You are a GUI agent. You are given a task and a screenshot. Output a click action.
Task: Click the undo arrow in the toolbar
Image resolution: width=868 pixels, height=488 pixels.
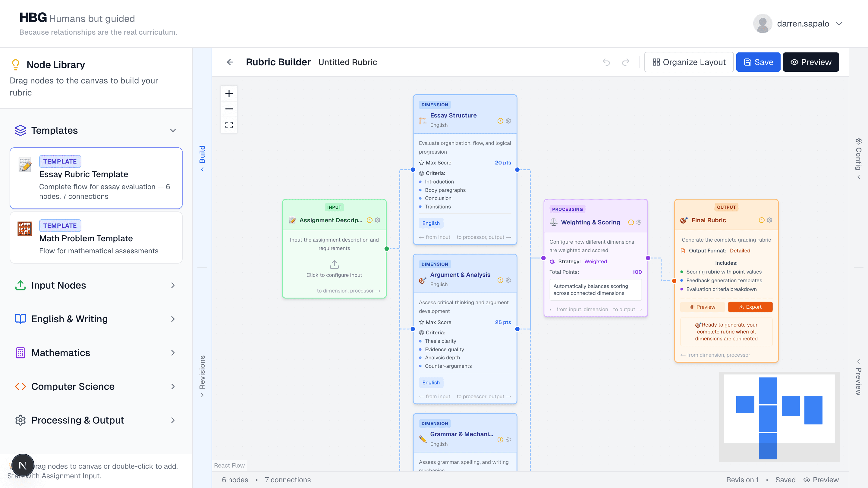606,62
